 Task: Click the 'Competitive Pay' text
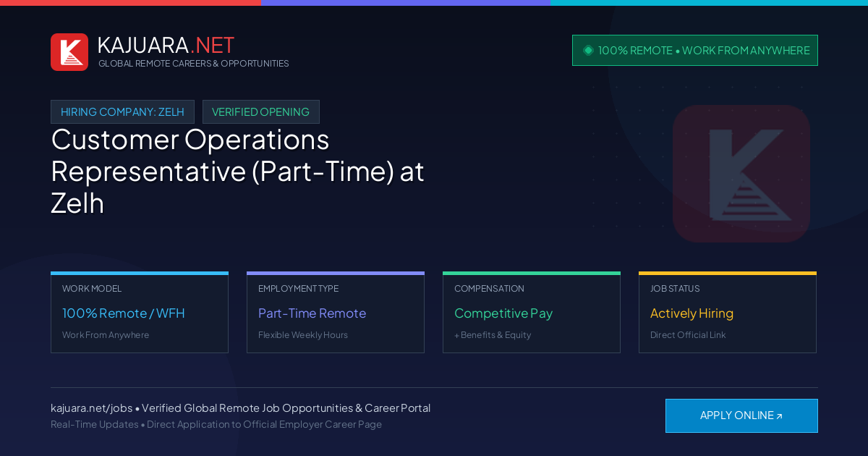coord(503,313)
